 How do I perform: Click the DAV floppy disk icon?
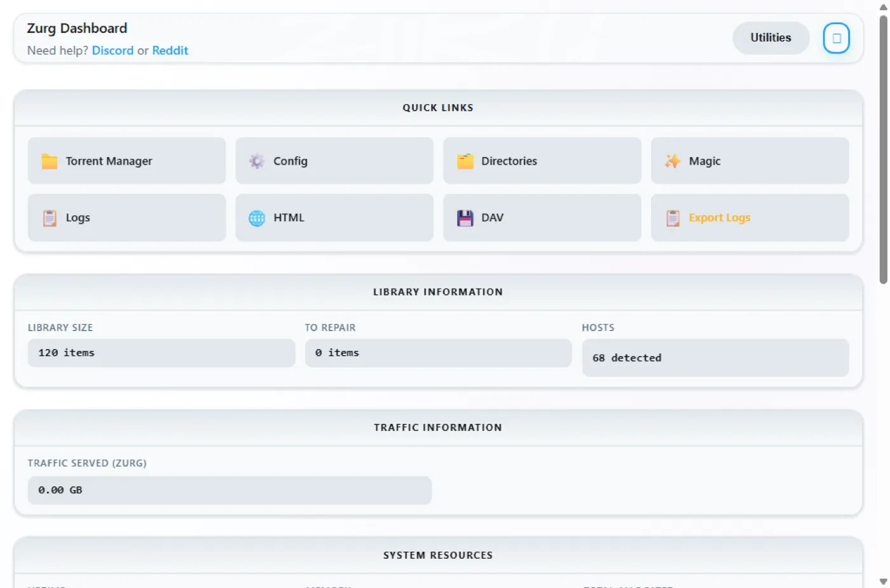[x=465, y=218]
